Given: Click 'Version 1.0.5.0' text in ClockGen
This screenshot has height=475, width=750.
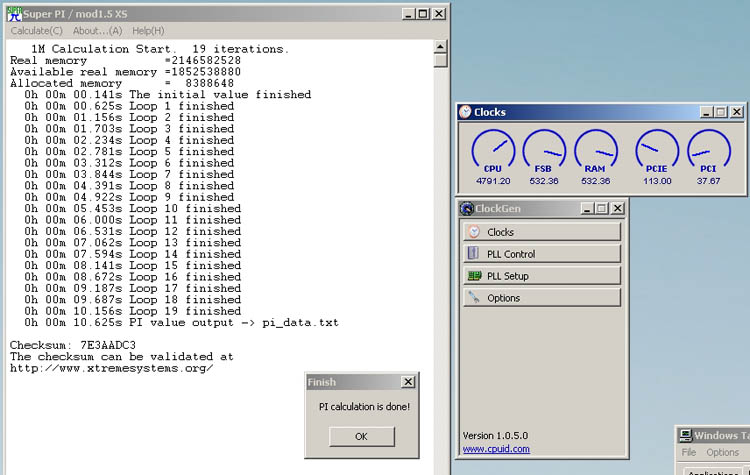Looking at the screenshot, I should pos(495,436).
